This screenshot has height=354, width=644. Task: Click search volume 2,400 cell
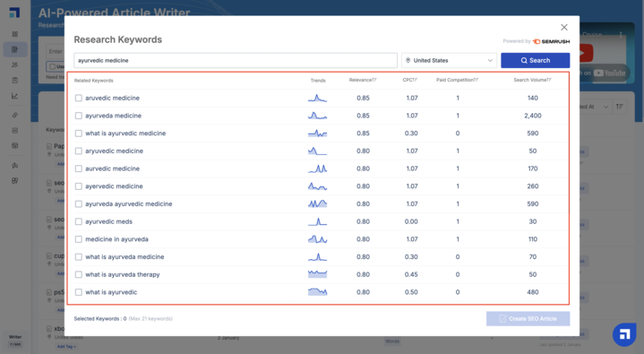point(533,116)
